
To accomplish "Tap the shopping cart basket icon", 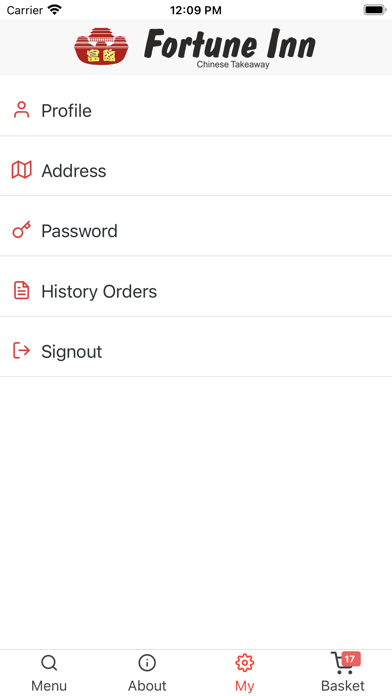I will (342, 663).
